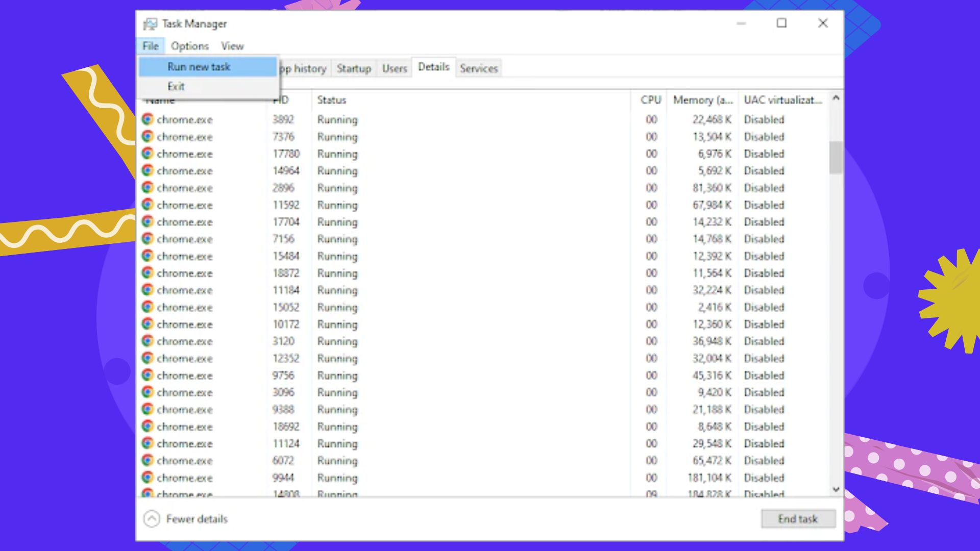Click Chrome icon for PID 7156

tap(148, 239)
